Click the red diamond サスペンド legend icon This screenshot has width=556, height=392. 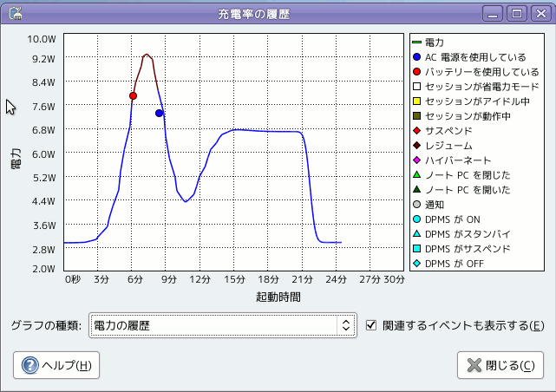[x=417, y=131]
